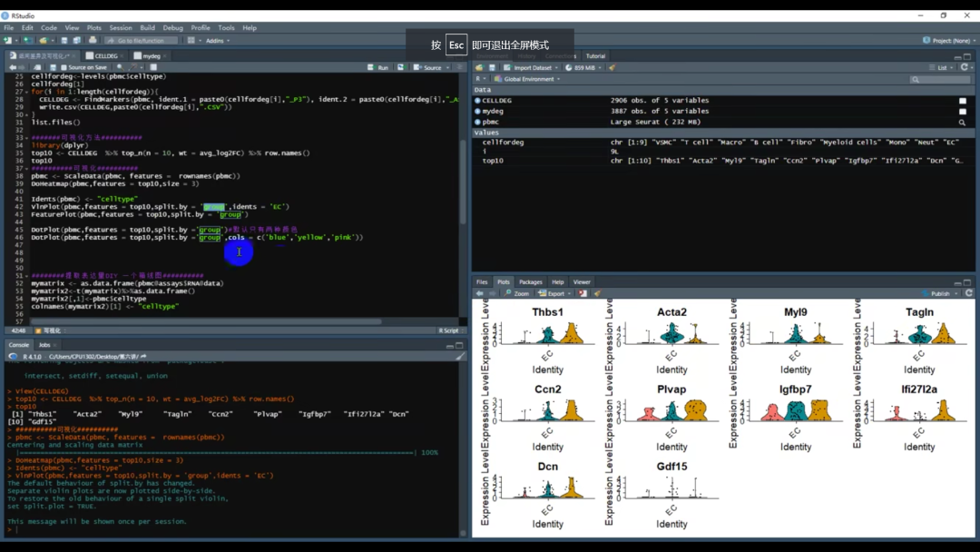The width and height of the screenshot is (980, 552).
Task: Open the 859 MiB memory usage dropdown
Action: click(583, 67)
